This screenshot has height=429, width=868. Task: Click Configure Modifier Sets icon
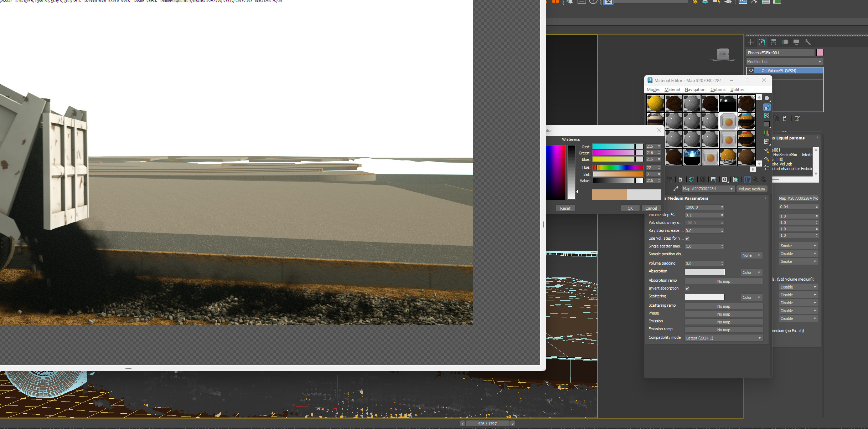pyautogui.click(x=797, y=118)
